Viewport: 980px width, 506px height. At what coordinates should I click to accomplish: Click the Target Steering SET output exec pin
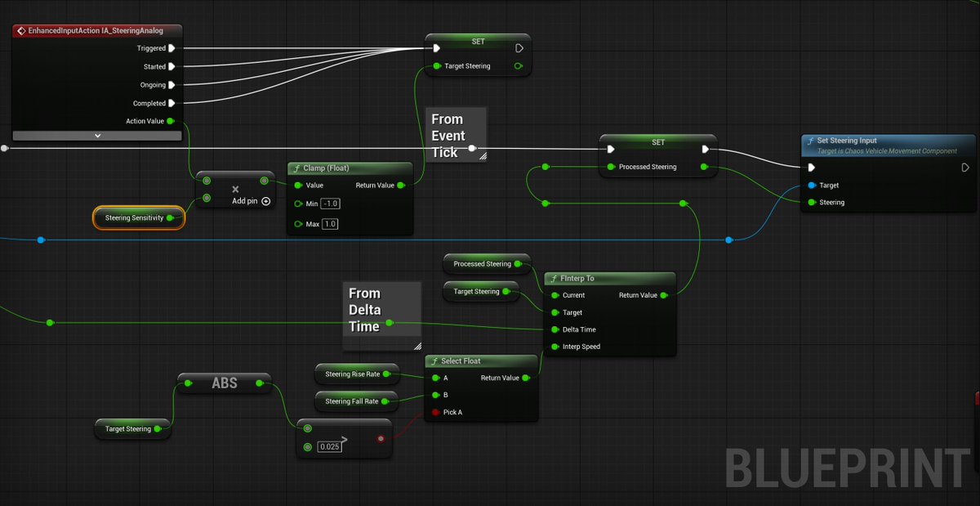click(x=519, y=47)
